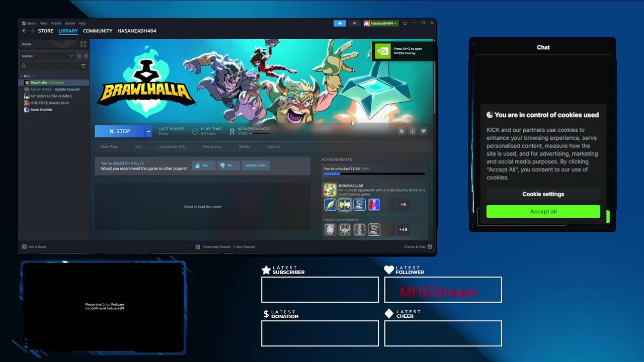Open the Help menu

[82, 23]
